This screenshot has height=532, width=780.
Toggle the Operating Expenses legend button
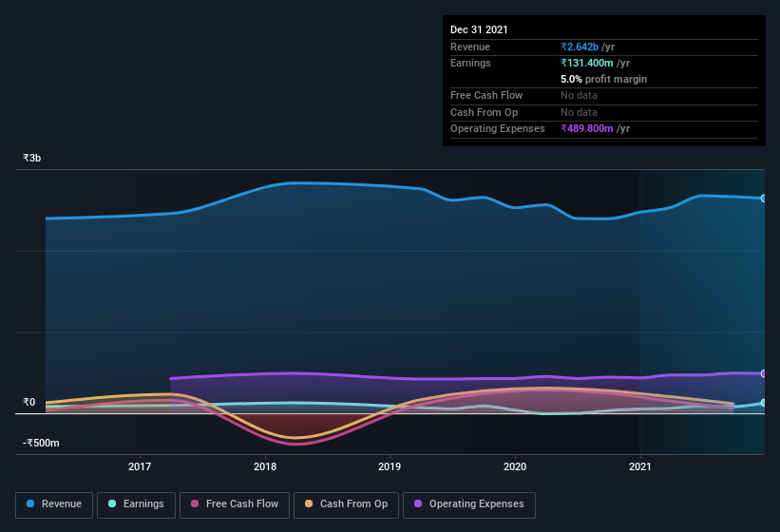(x=469, y=504)
